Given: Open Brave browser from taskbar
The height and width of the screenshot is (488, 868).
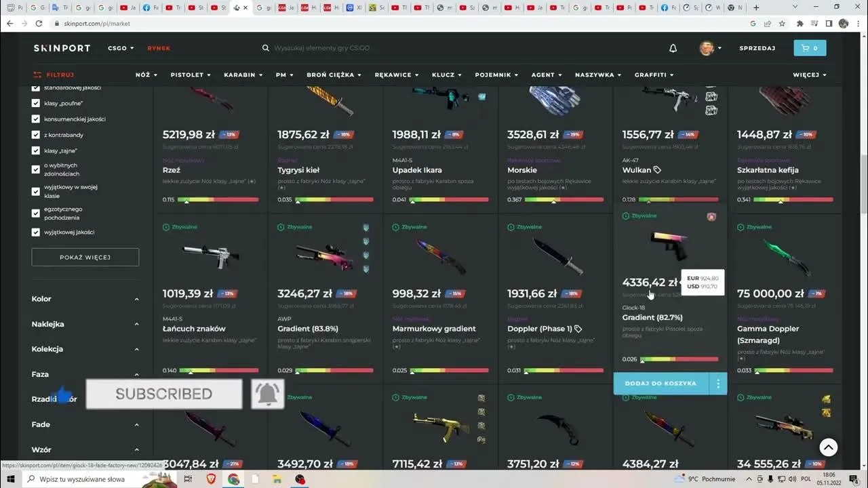Looking at the screenshot, I should 210,479.
